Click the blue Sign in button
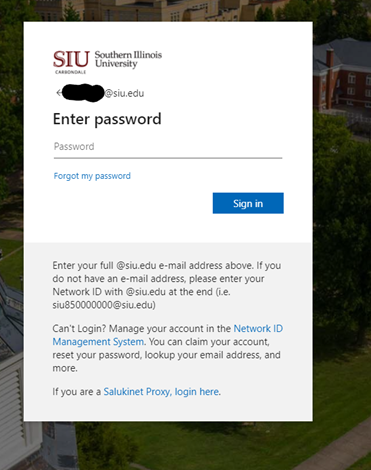Viewport: 371px width, 470px height. click(x=248, y=203)
